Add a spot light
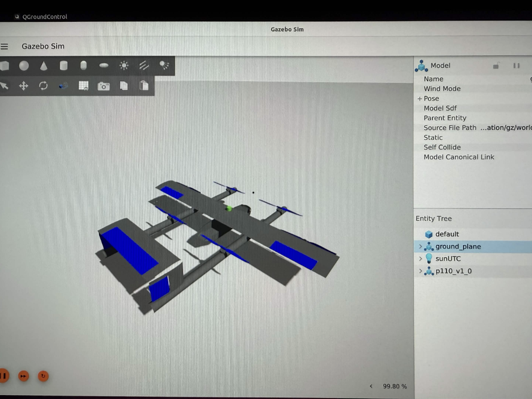 click(x=164, y=66)
